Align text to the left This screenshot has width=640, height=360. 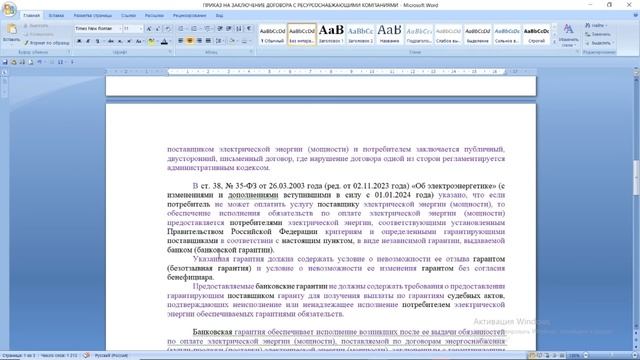coord(180,41)
